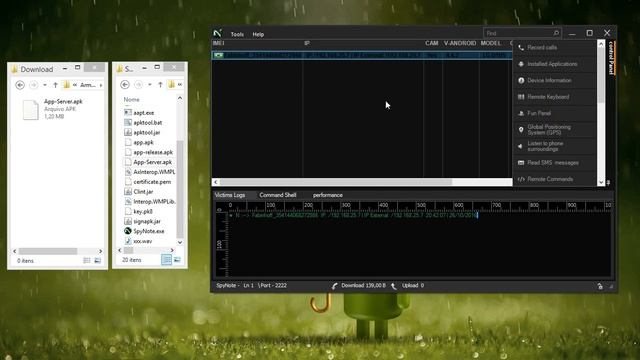Click scroll-left arrow of victims list
This screenshot has width=640, height=360.
click(216, 182)
